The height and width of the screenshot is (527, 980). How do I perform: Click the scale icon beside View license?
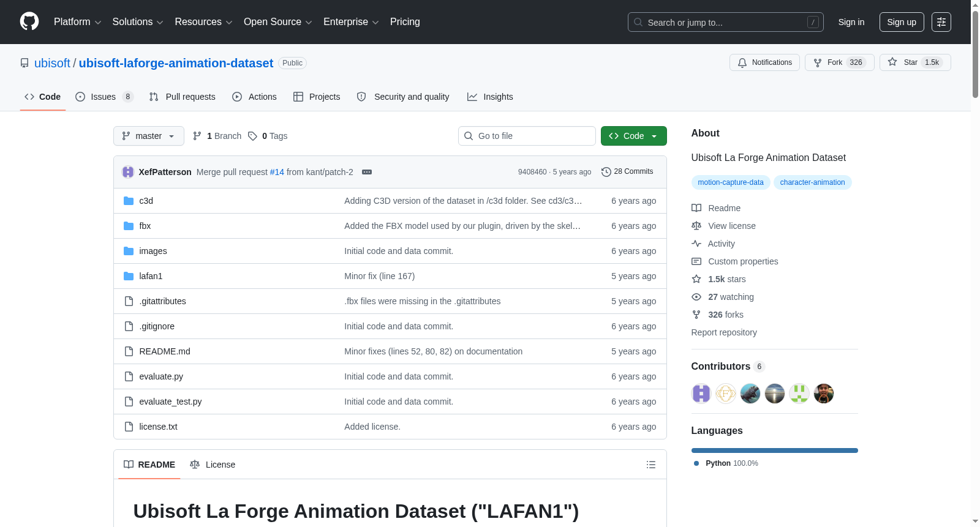click(696, 226)
